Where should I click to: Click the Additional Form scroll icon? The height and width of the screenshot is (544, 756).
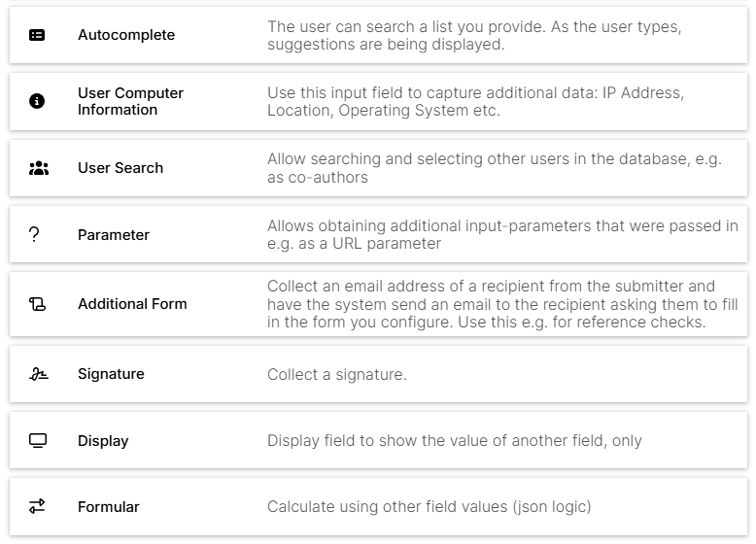[37, 304]
